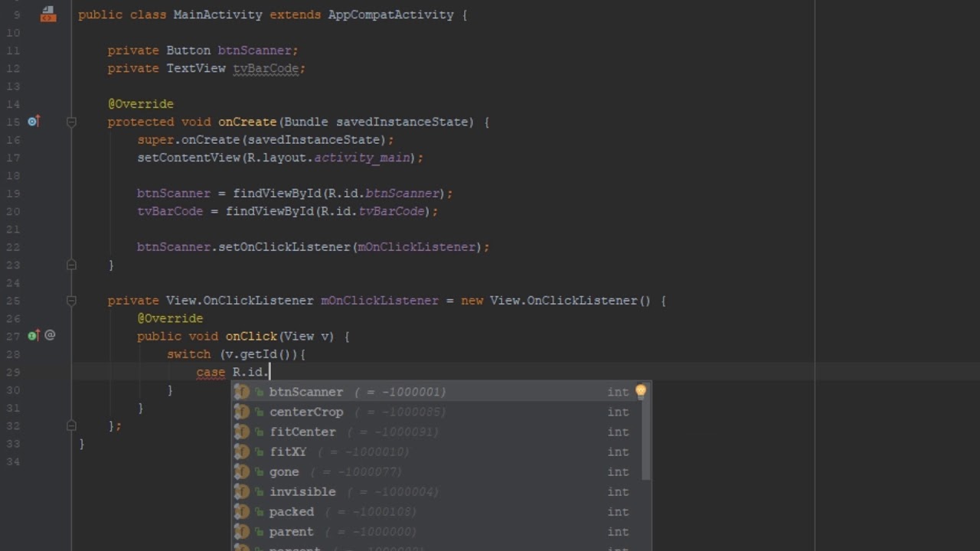This screenshot has width=980, height=551.
Task: Click the AppCompatActivity class name on line 9
Action: click(x=390, y=15)
